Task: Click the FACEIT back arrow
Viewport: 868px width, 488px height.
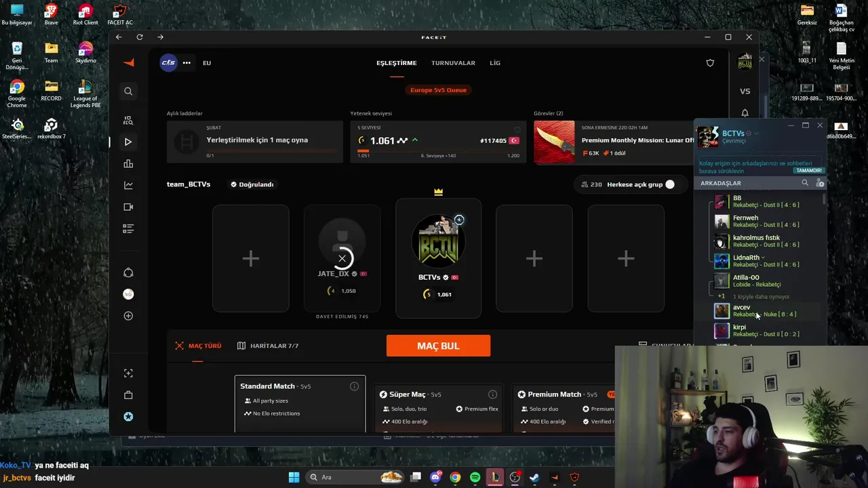Action: tap(119, 37)
